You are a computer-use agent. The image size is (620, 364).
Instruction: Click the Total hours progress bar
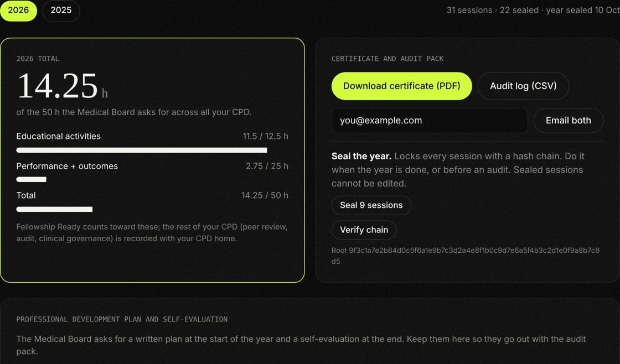[x=152, y=209]
